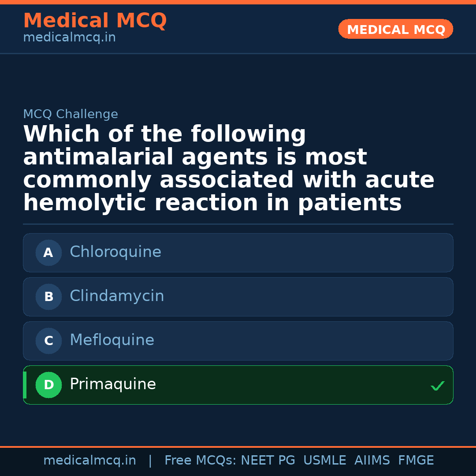Visit medicalmcq.in link in the footer

(89, 461)
